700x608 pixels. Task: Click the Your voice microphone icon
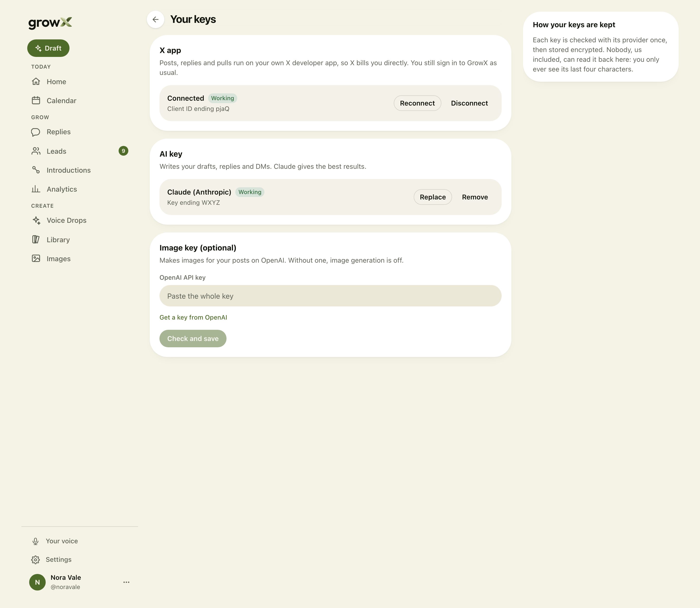point(36,541)
